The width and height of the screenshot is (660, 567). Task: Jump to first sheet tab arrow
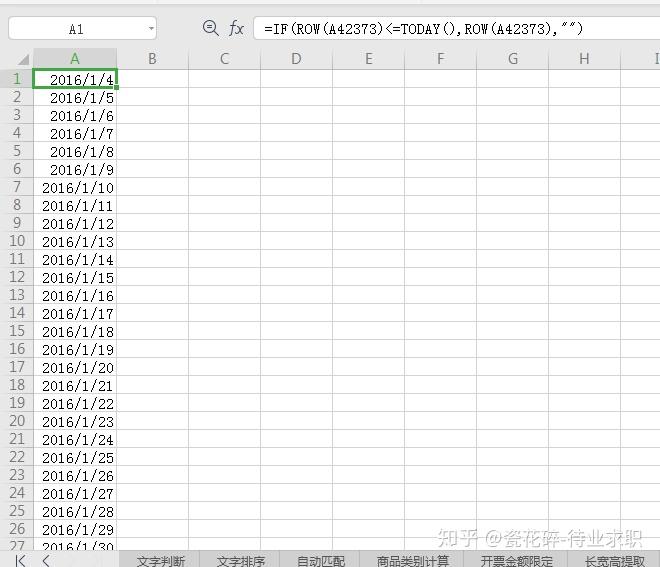[20, 560]
